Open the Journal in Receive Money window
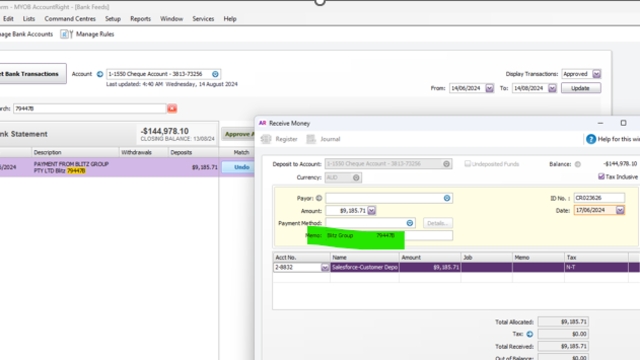 (x=323, y=139)
